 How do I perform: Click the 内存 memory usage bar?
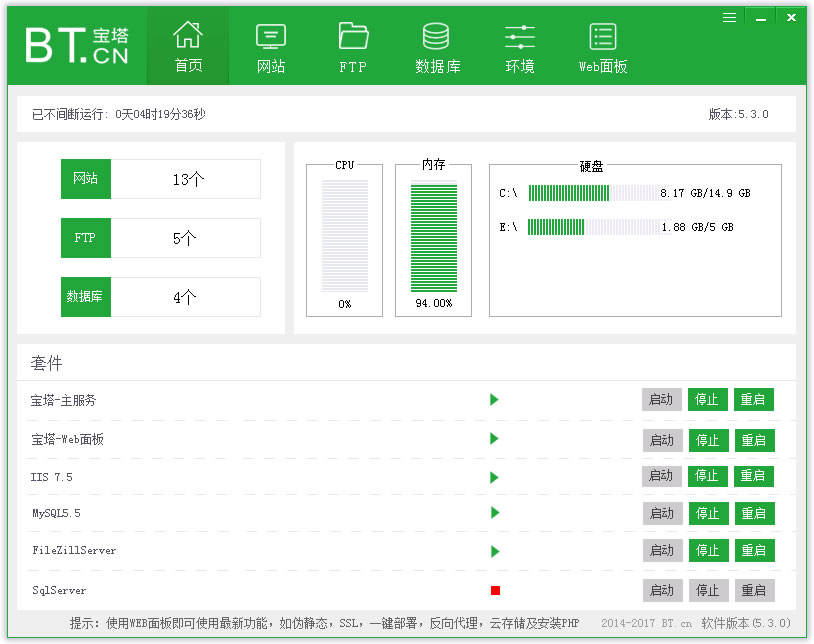pos(433,236)
